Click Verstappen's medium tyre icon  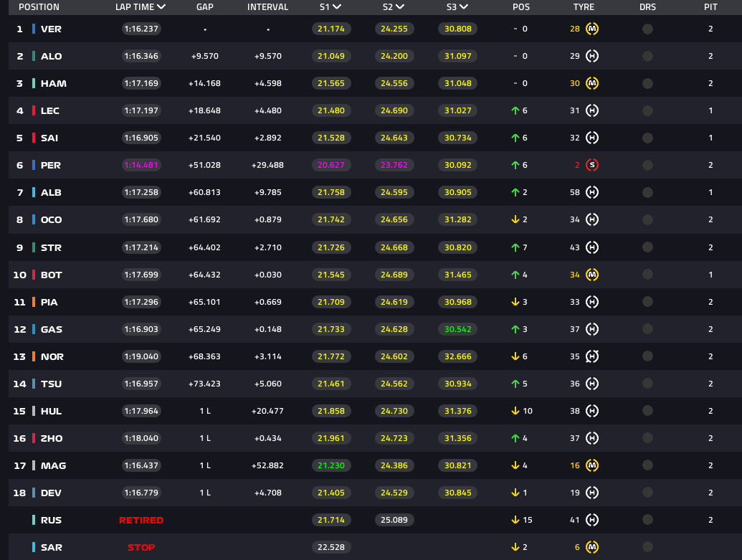coord(592,29)
